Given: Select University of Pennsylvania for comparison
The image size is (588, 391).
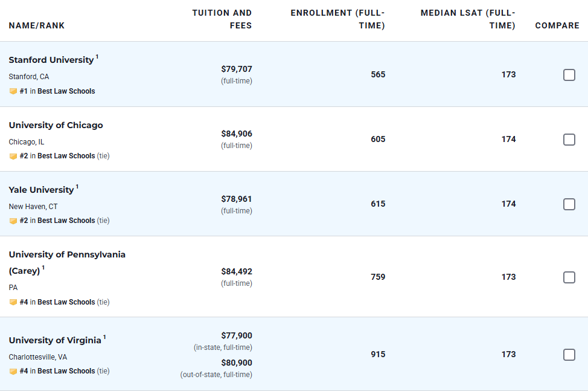Looking at the screenshot, I should coord(569,277).
